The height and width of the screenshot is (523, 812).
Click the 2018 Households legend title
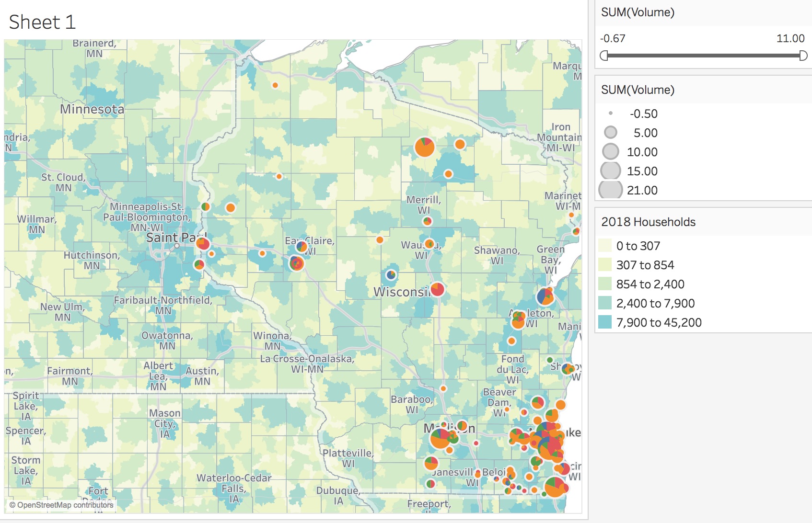coord(648,222)
